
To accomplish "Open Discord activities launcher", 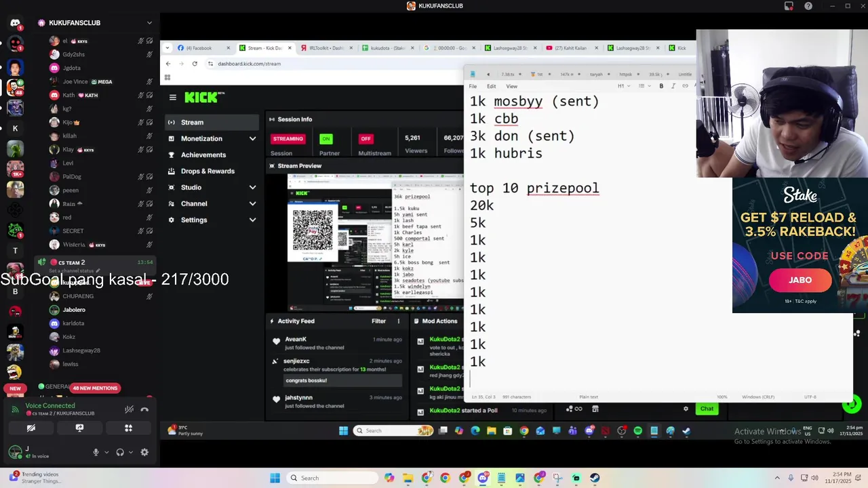I will pyautogui.click(x=128, y=428).
